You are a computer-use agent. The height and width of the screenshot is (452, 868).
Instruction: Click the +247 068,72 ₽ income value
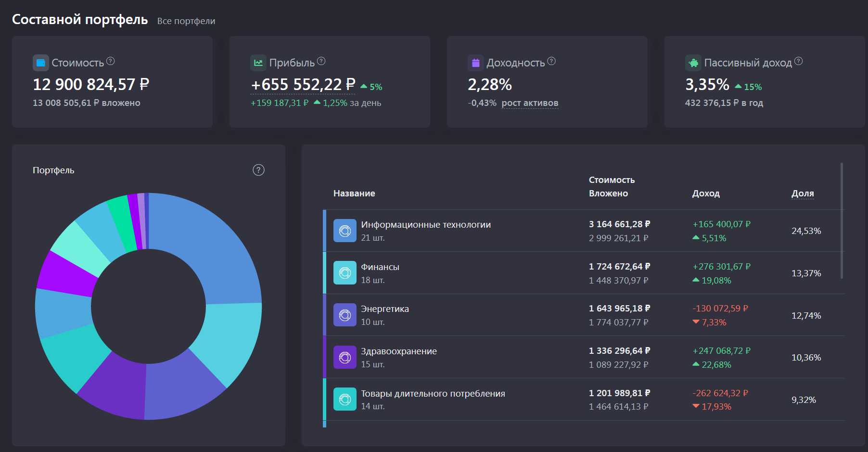pos(721,351)
